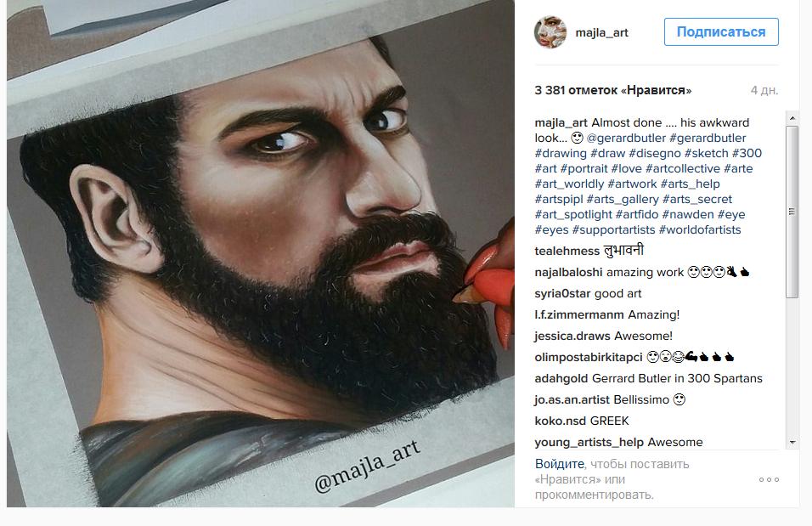812x526 pixels.
Task: Click the Подписаться follow button
Action: pos(721,32)
